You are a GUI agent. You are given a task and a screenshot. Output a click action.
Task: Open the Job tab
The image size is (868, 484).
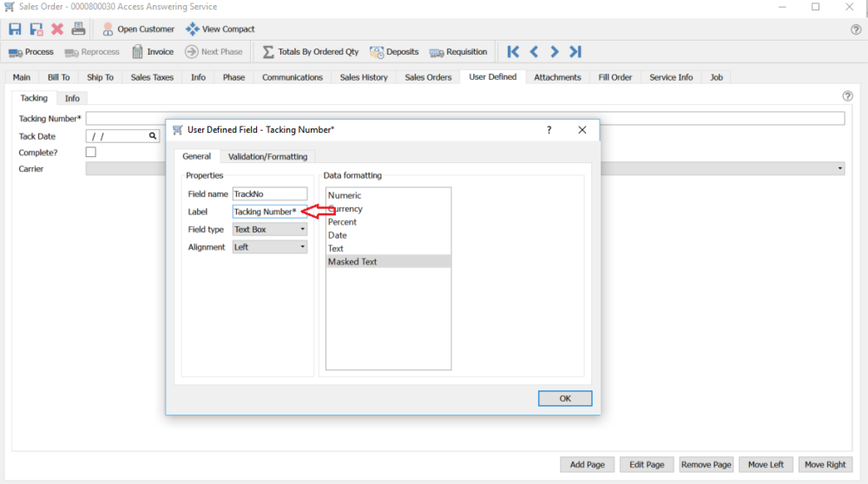pyautogui.click(x=716, y=77)
